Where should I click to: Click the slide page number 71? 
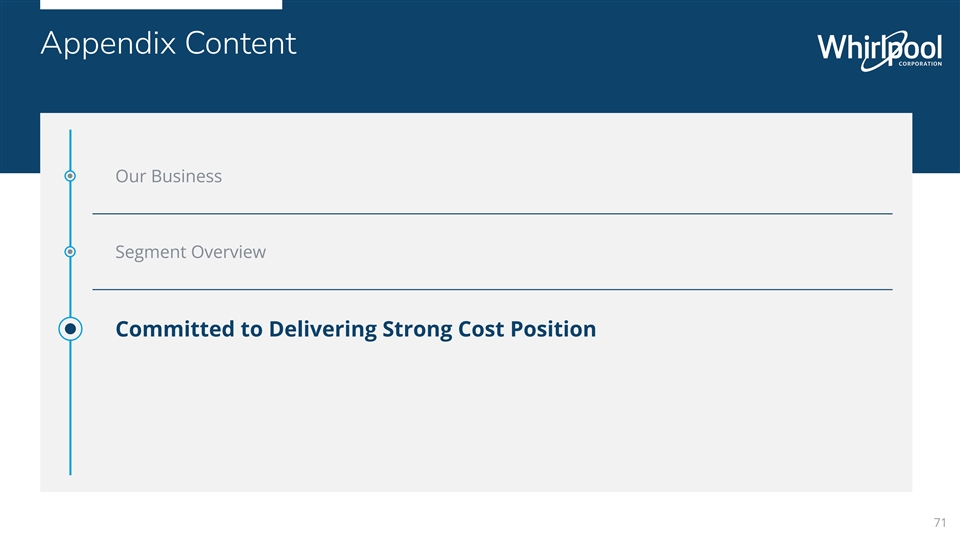pyautogui.click(x=939, y=523)
